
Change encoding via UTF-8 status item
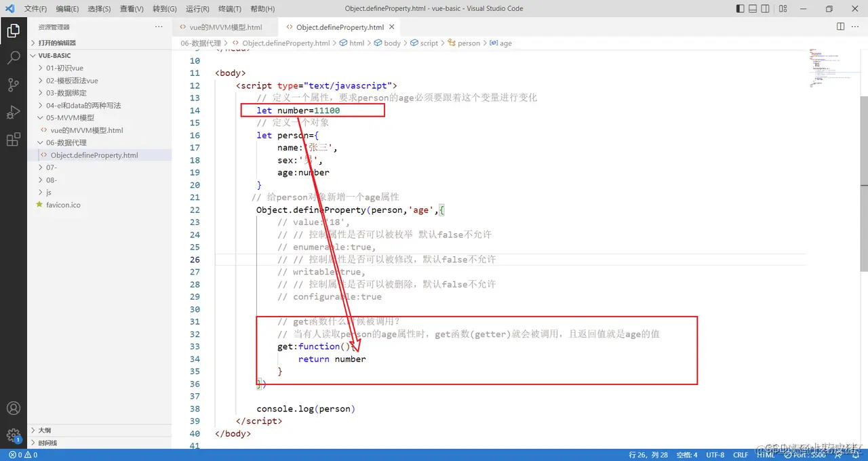tap(715, 455)
